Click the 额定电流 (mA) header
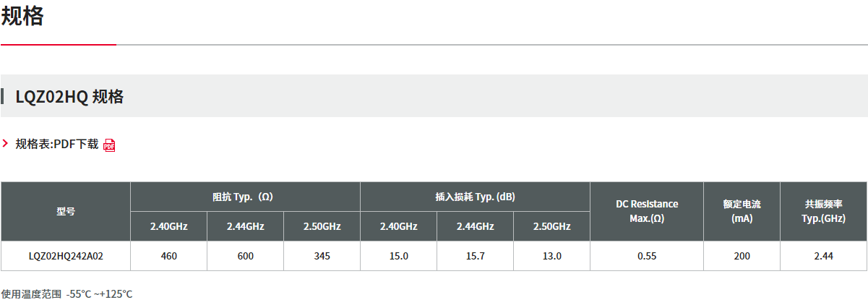This screenshot has width=868, height=300. pos(742,212)
